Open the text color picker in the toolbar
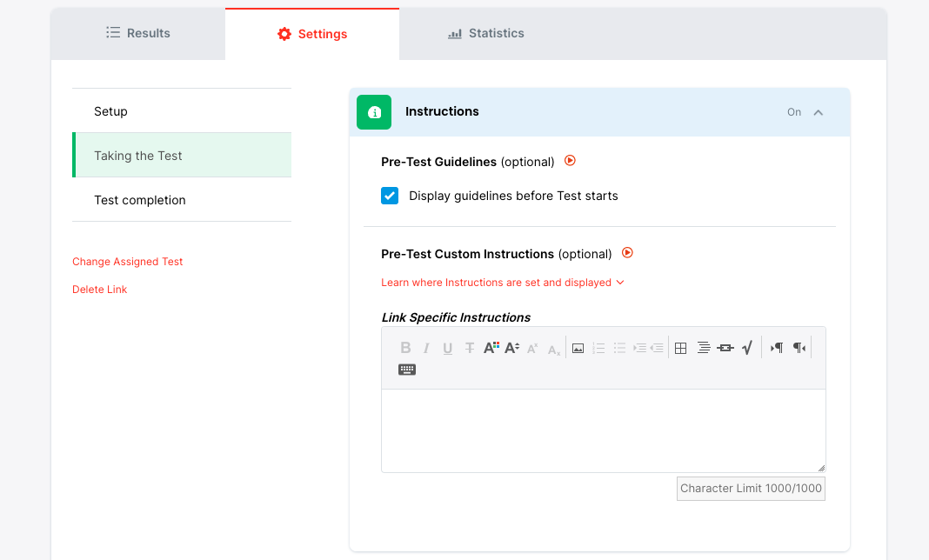Image resolution: width=929 pixels, height=560 pixels. (491, 348)
